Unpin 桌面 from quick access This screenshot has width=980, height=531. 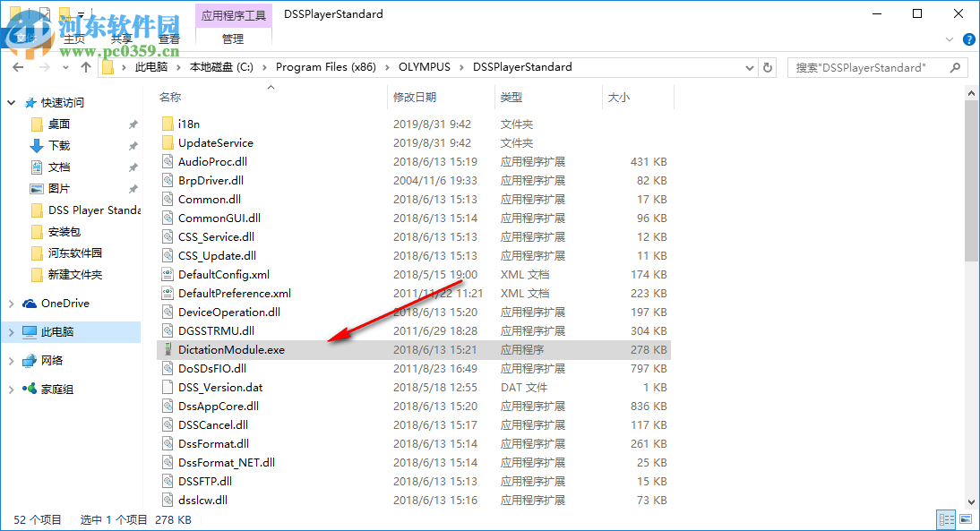(133, 124)
